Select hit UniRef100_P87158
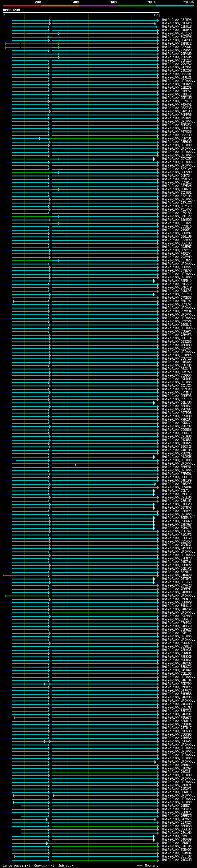Viewport: 197px width, 868px height. (176, 33)
